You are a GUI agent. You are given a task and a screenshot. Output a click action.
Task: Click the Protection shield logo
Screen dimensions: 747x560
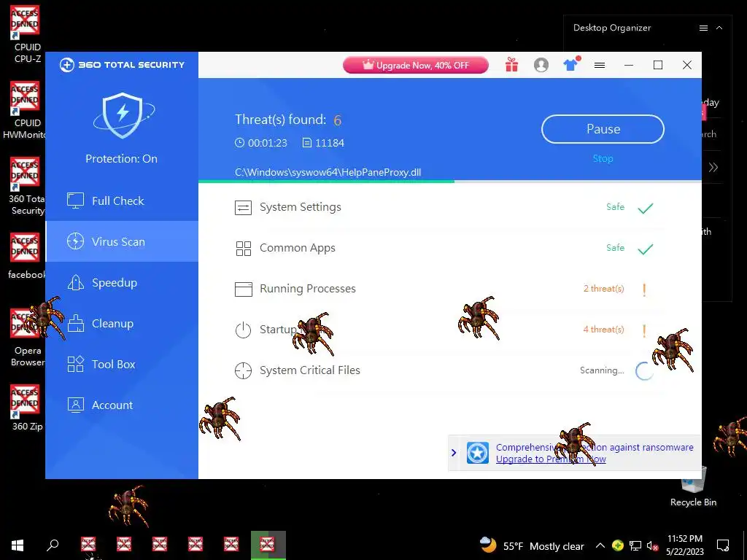point(123,116)
